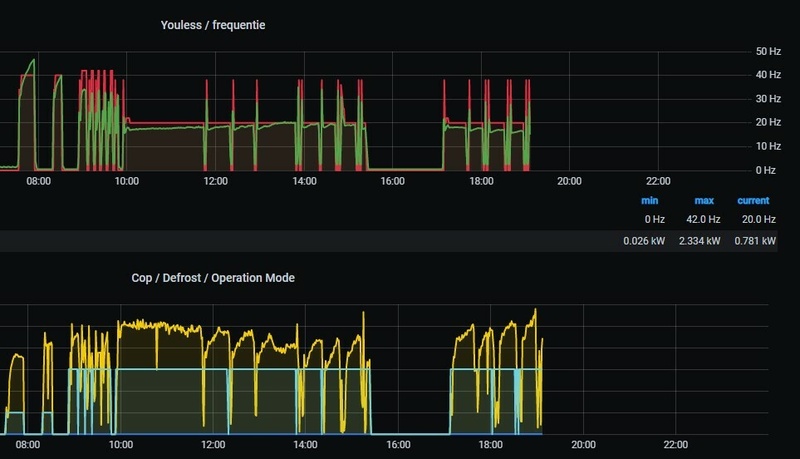Click the 42.0 Hz max legend value

(x=703, y=219)
